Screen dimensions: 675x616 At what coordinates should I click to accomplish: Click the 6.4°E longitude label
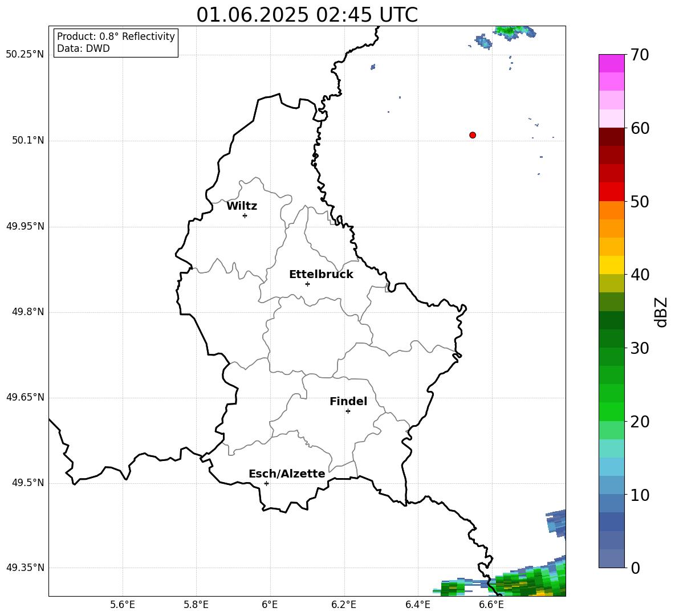tap(417, 605)
